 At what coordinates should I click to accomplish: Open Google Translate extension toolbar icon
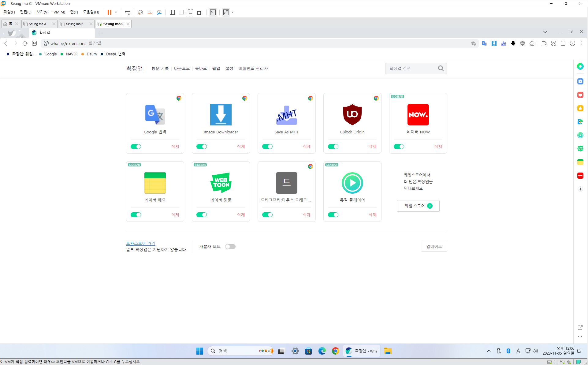coord(484,43)
